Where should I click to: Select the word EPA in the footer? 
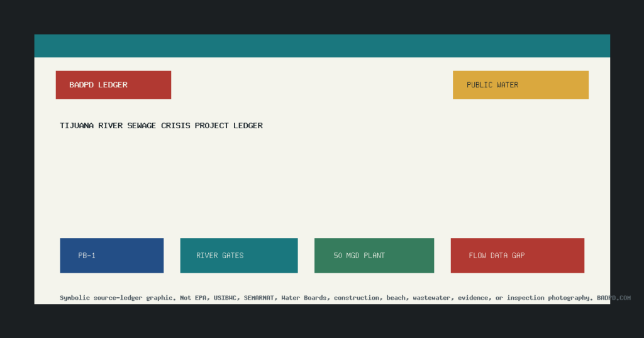pyautogui.click(x=201, y=298)
